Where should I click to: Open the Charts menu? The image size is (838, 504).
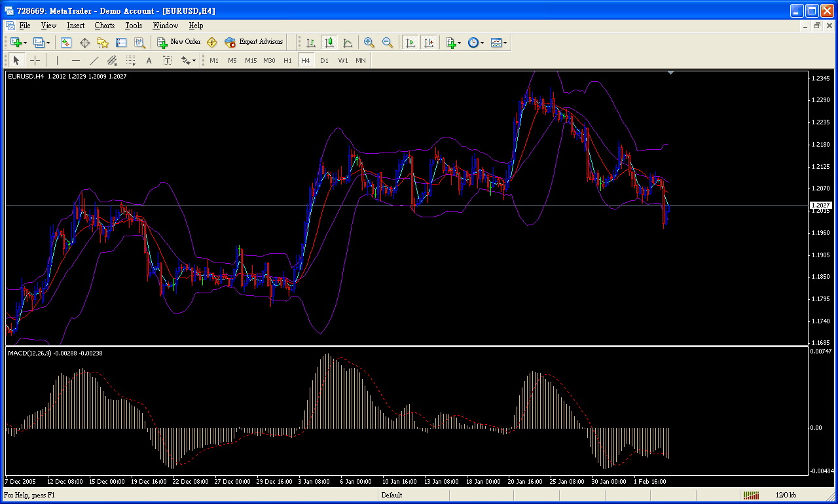point(104,26)
